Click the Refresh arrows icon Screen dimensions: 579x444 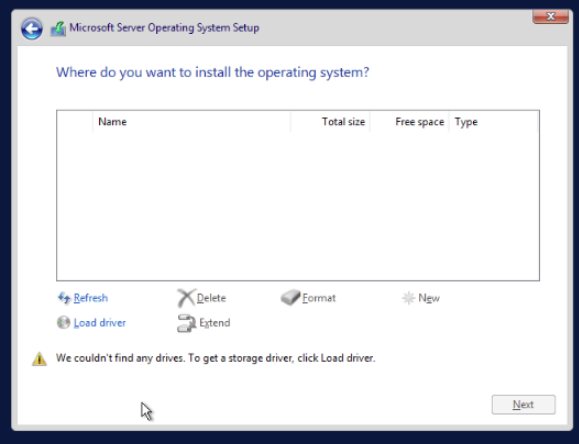coord(64,298)
